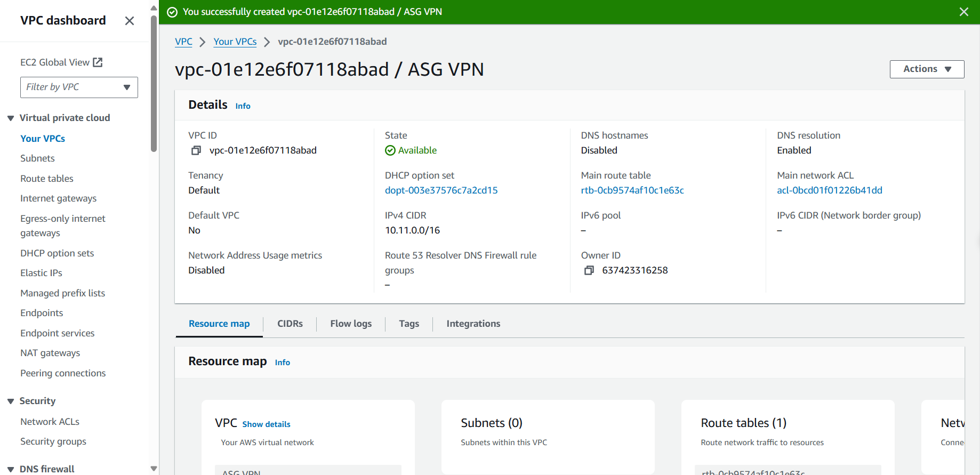The width and height of the screenshot is (980, 475).
Task: Open network ACL acl-0bcd01f01226b41dd link
Action: tap(830, 190)
